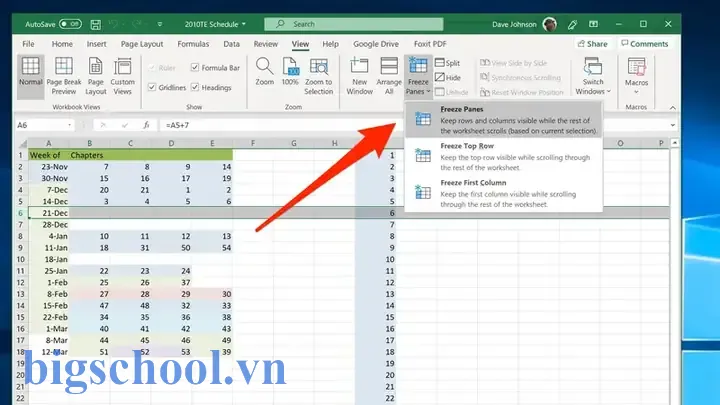Open the Page Layout tab

(x=142, y=44)
